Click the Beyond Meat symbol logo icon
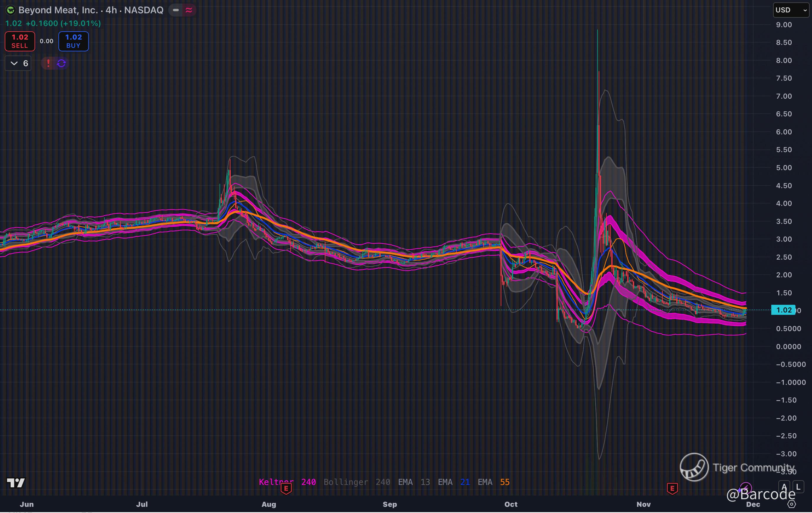The width and height of the screenshot is (812, 513). [10, 10]
